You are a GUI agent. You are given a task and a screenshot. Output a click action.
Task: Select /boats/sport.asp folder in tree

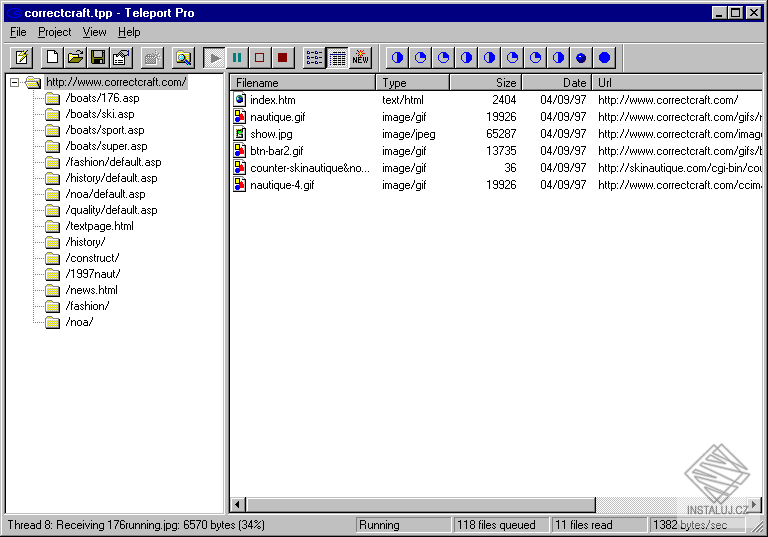tap(105, 130)
